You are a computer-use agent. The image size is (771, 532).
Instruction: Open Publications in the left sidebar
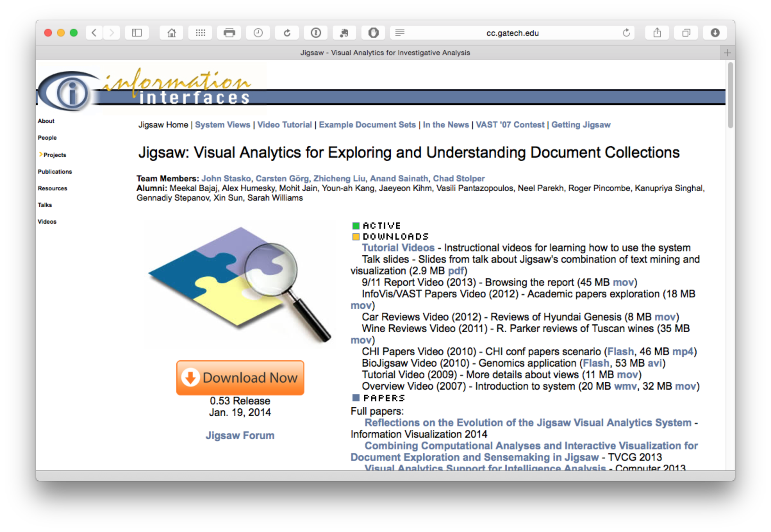[x=55, y=172]
